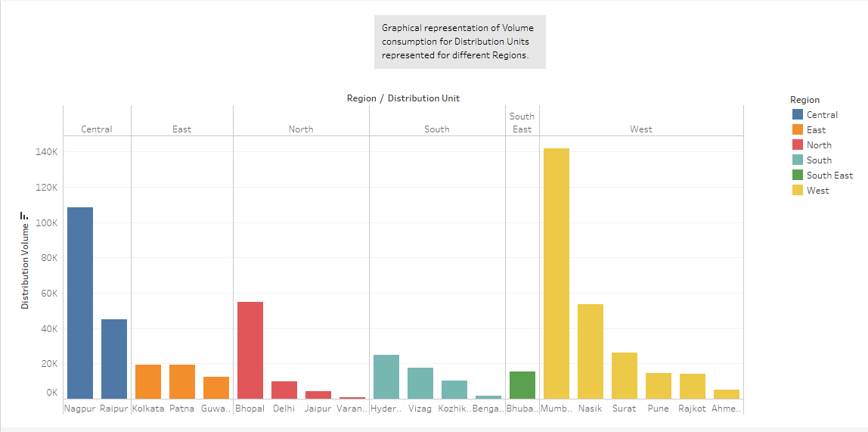
Task: Select the tall Mumbai bar
Action: [556, 272]
